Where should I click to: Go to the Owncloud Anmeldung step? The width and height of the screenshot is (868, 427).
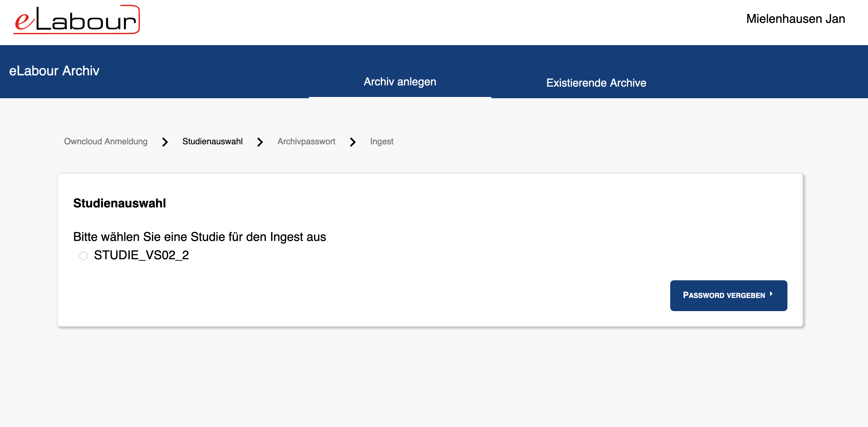(x=106, y=142)
